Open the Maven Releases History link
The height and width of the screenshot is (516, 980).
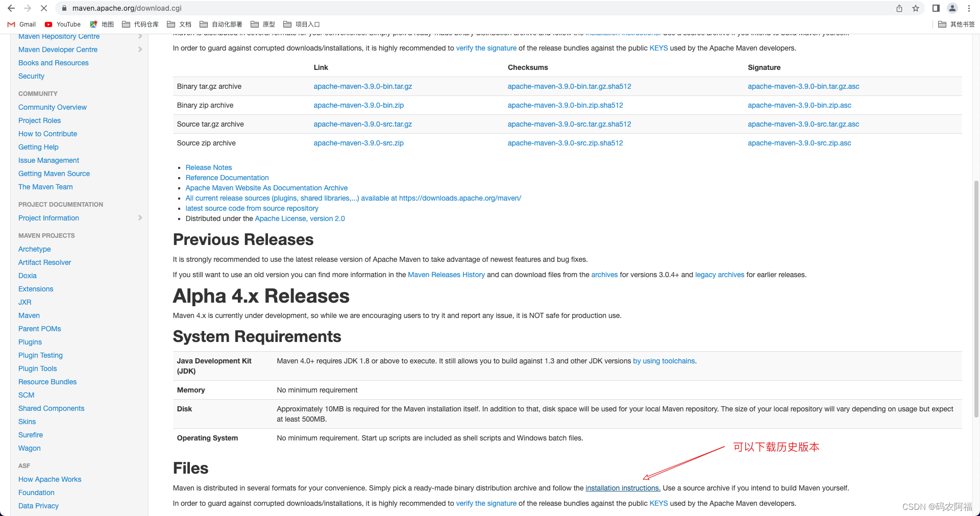tap(446, 275)
